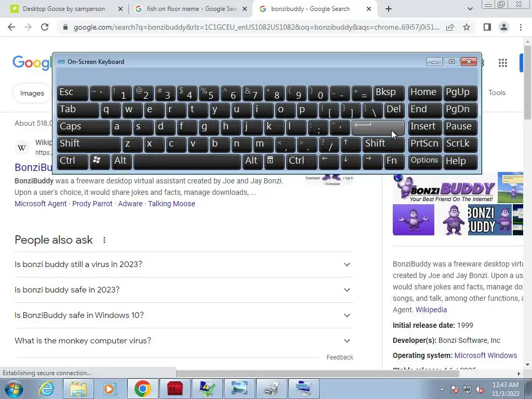
Task: Open People also ask three-dot options
Action: click(104, 240)
